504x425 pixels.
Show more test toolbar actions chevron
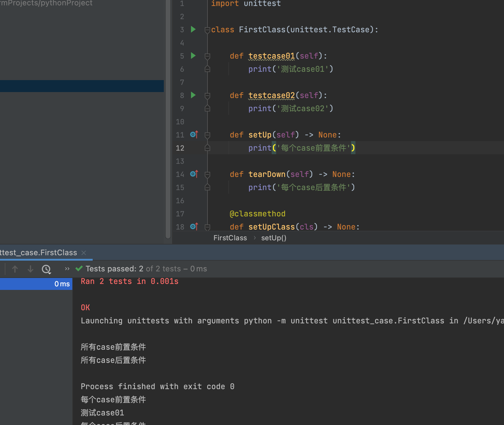pos(67,269)
